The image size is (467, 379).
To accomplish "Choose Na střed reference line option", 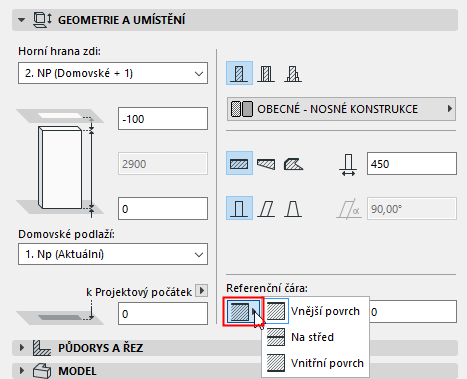I will click(x=315, y=337).
